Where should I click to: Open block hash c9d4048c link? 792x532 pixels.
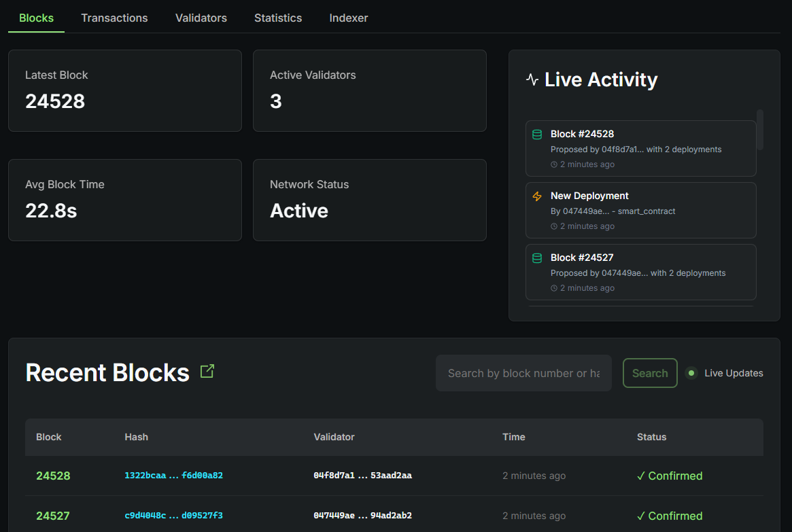point(173,516)
